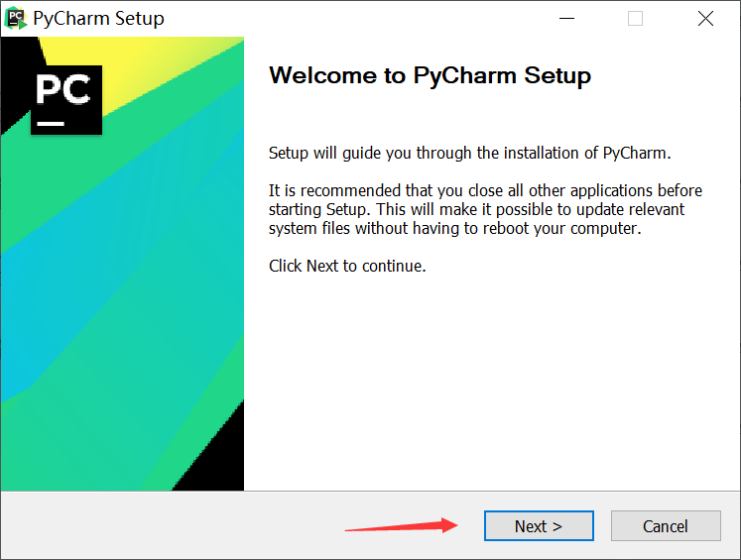Click the Next > button

538,526
